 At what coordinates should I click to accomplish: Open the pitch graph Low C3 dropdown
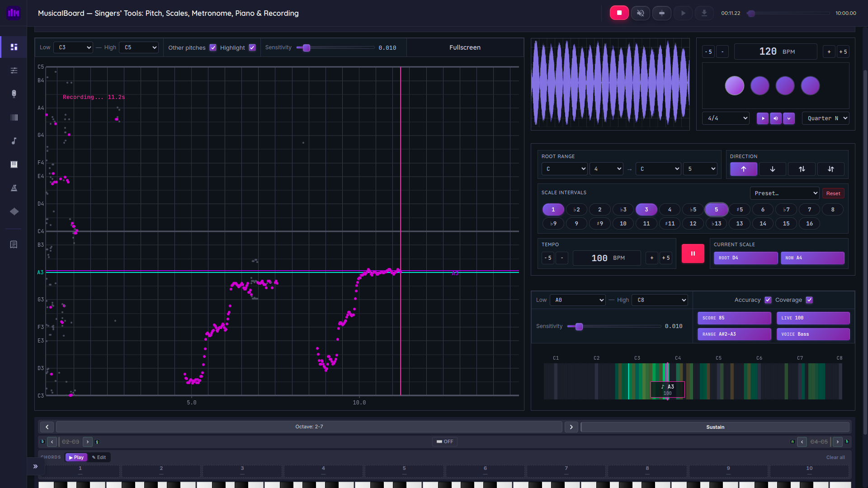point(73,47)
